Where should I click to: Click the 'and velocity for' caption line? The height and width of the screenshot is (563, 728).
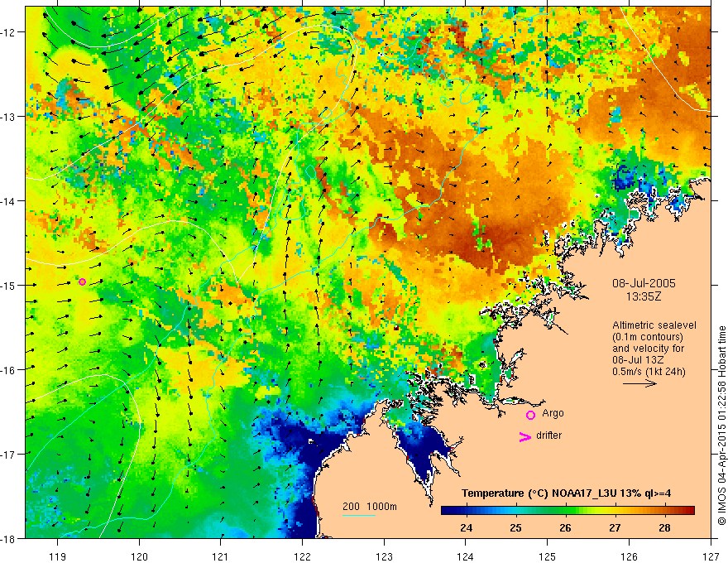click(648, 349)
